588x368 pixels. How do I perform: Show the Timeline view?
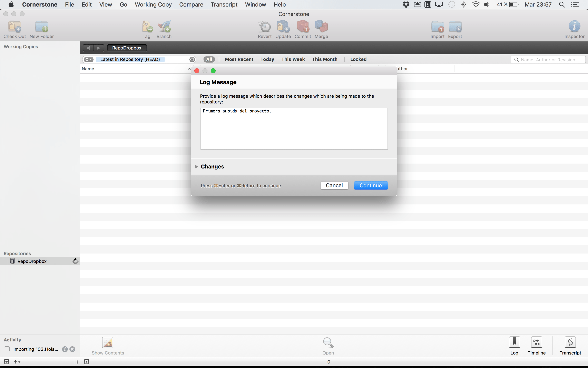[x=537, y=342]
